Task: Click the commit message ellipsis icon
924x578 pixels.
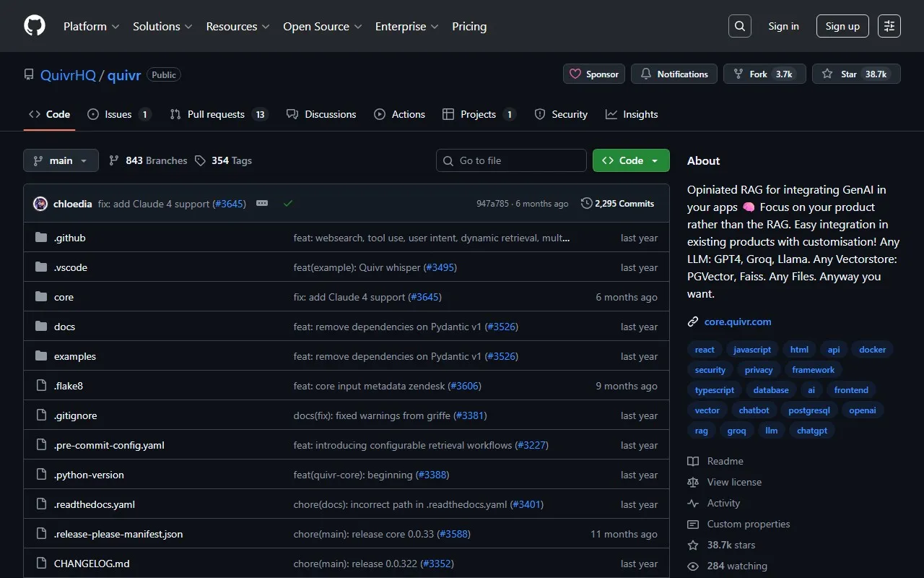Action: [262, 204]
